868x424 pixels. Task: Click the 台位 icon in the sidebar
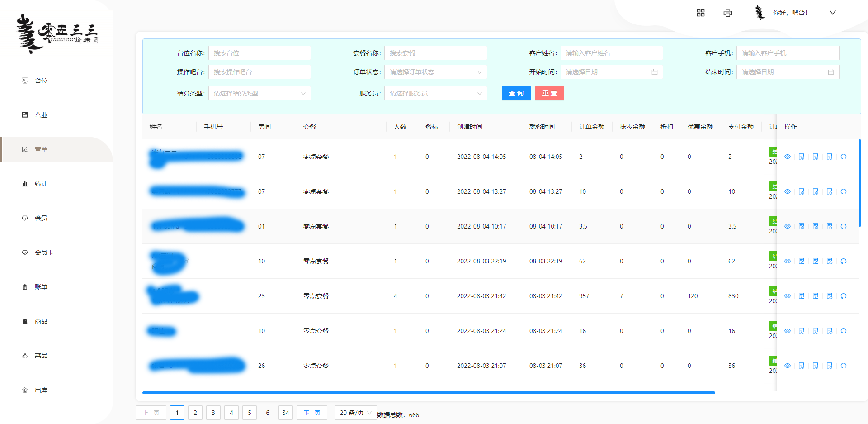point(25,81)
